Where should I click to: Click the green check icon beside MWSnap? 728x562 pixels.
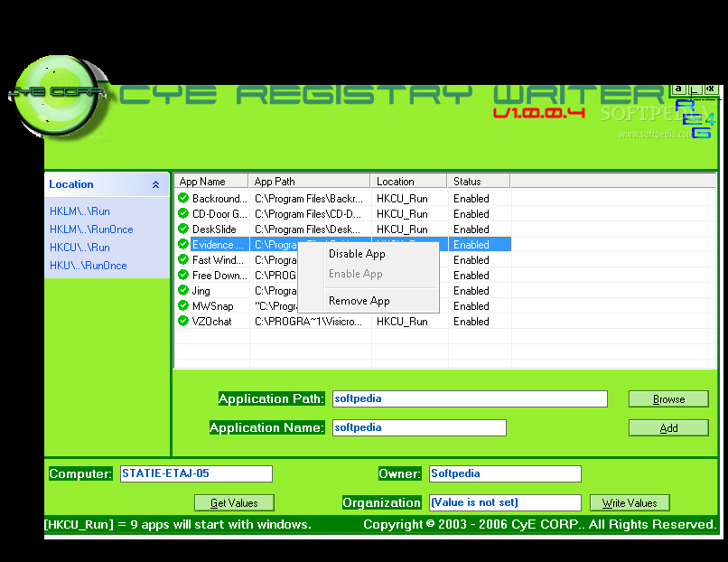tap(183, 305)
